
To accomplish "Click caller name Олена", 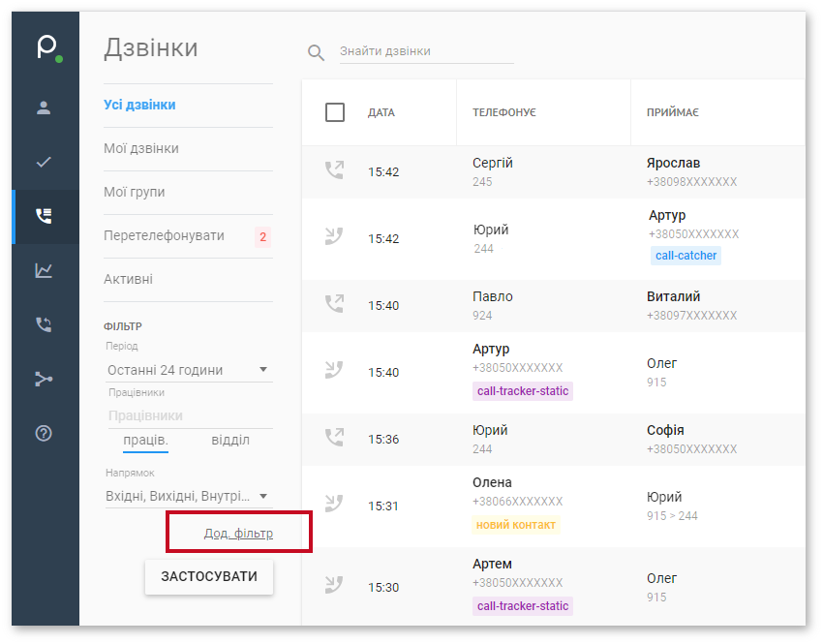I will tap(492, 482).
